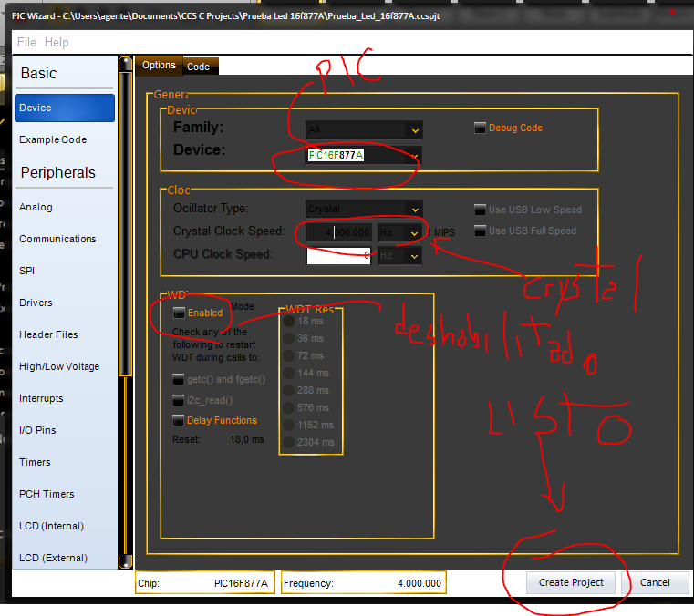Select Example Code in the sidebar
This screenshot has height=616, width=694.
pos(65,139)
